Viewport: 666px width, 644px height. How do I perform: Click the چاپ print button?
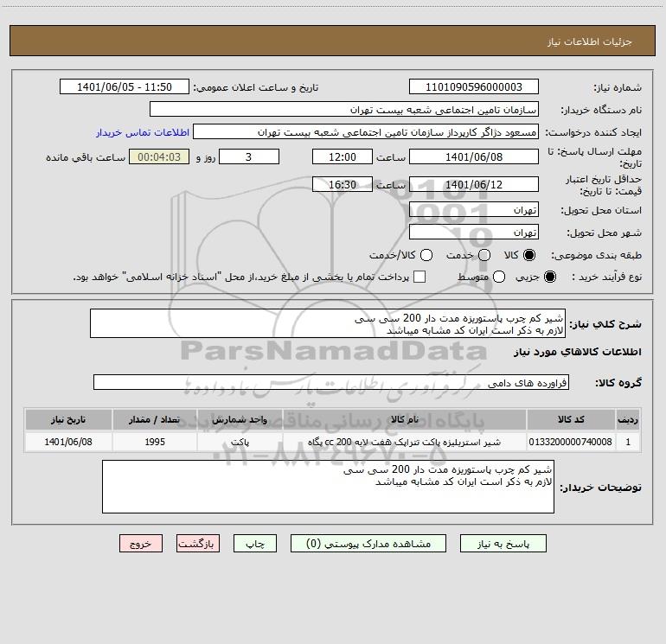coord(255,544)
